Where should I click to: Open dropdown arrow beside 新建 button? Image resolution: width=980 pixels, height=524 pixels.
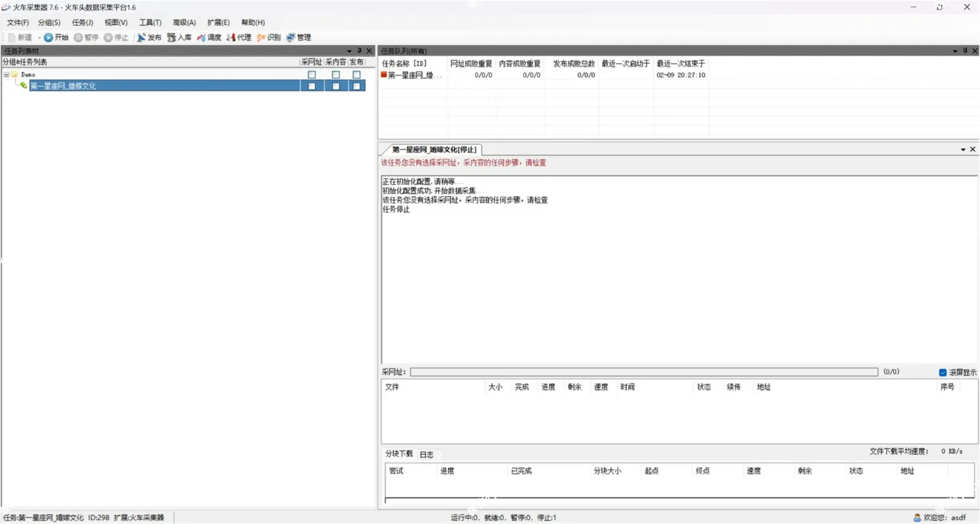39,38
